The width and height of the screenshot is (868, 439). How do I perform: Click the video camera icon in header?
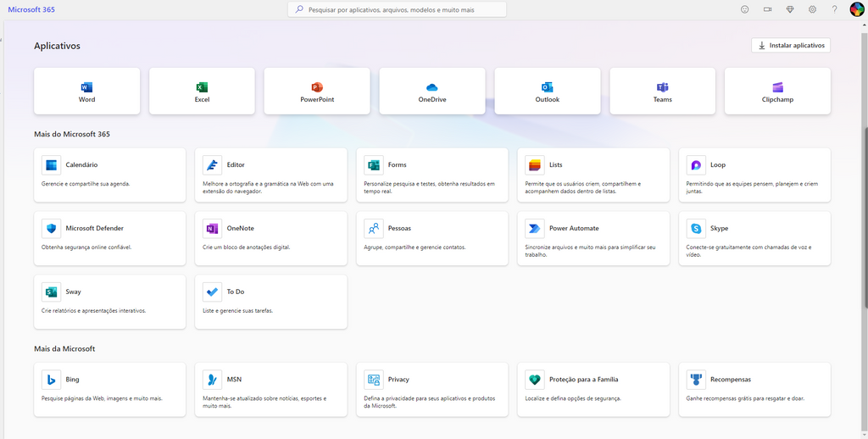(768, 9)
